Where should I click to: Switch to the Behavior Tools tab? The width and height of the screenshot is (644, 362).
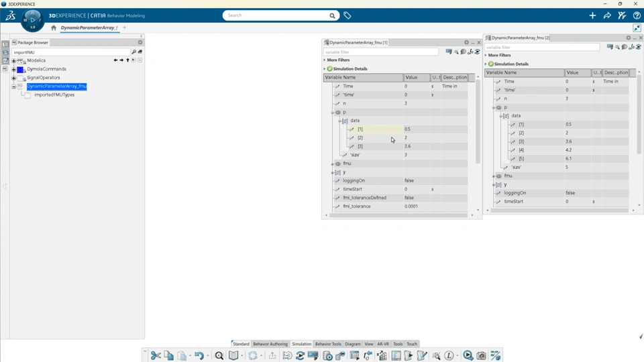328,344
